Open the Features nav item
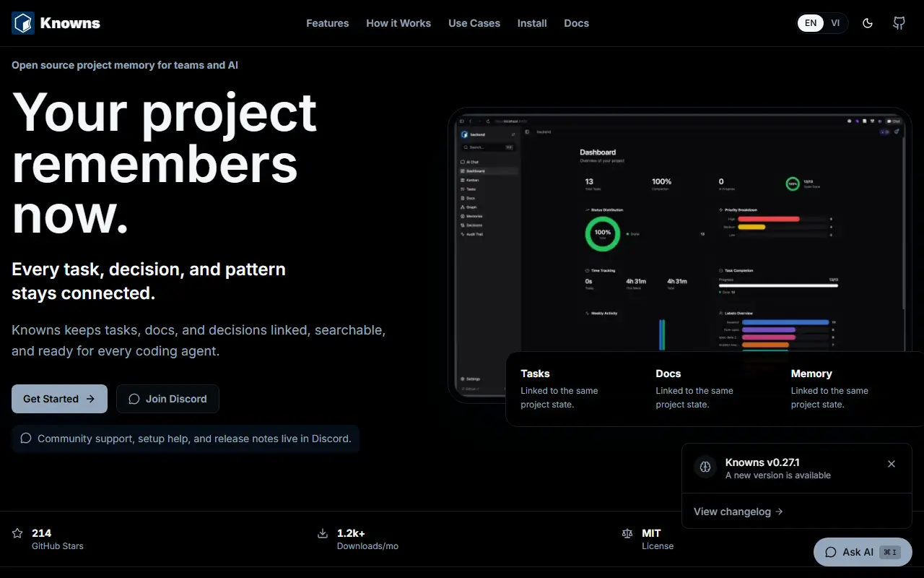The image size is (924, 578). point(327,23)
